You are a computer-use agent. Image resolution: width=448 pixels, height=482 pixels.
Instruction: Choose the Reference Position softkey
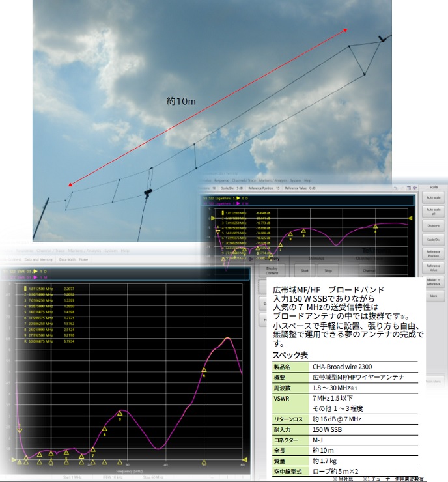432,254
